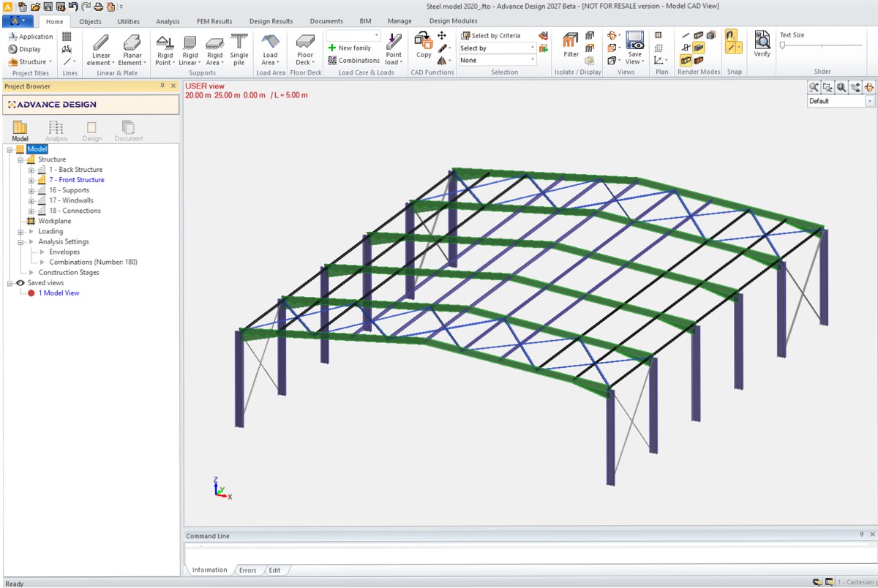This screenshot has height=588, width=878.
Task: Toggle the Saved views eye icon
Action: (20, 282)
